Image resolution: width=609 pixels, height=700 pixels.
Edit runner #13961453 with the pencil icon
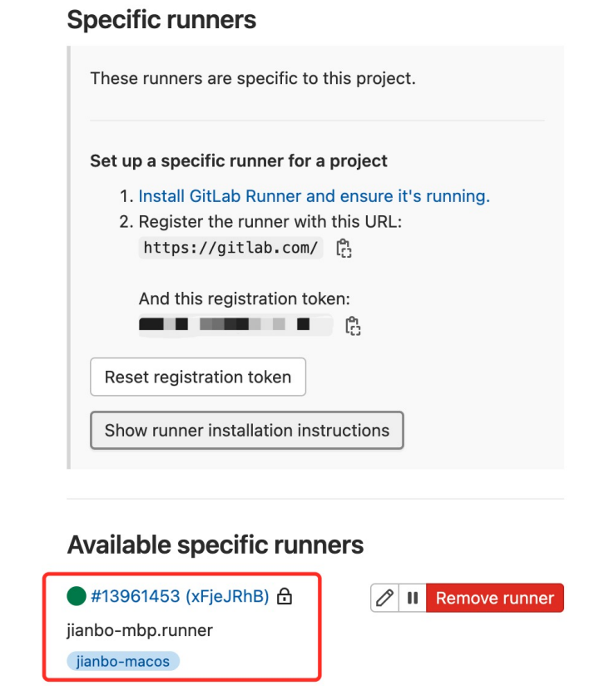click(384, 598)
